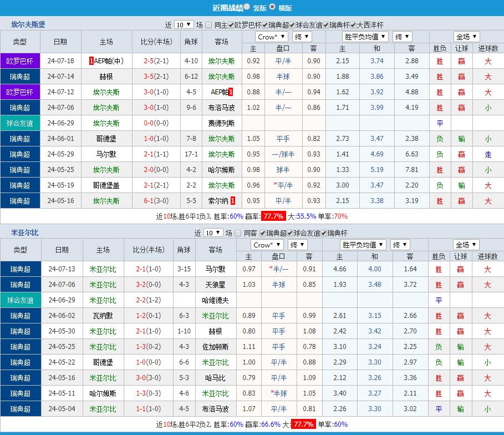Enable the 同客 checkbox for 米亚尔比
The width and height of the screenshot is (504, 435).
[238, 233]
